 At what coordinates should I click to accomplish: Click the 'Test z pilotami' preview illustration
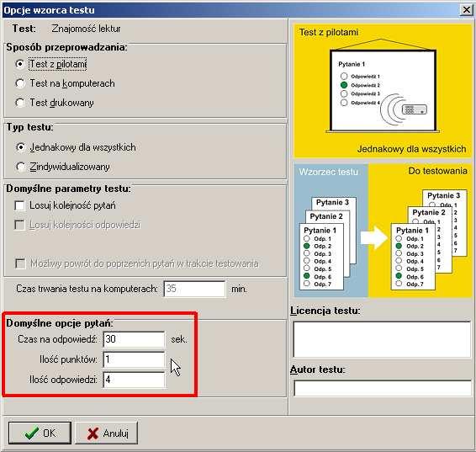click(383, 91)
